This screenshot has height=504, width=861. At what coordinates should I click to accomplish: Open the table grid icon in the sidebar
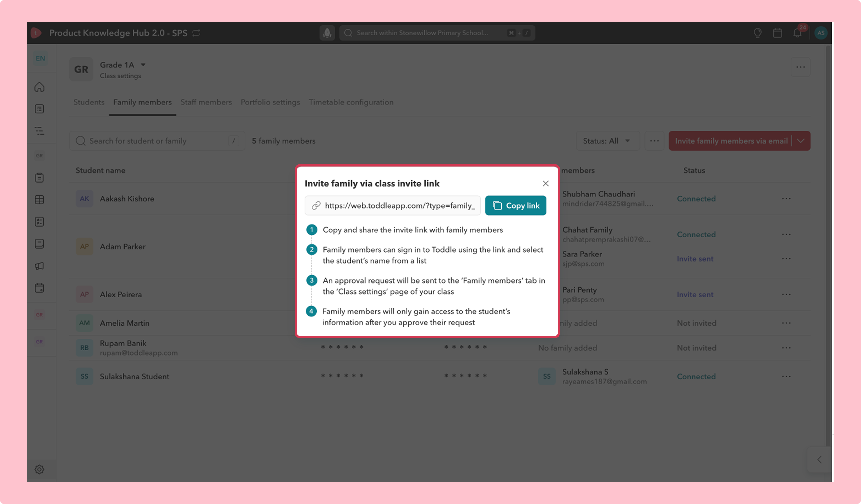tap(39, 200)
